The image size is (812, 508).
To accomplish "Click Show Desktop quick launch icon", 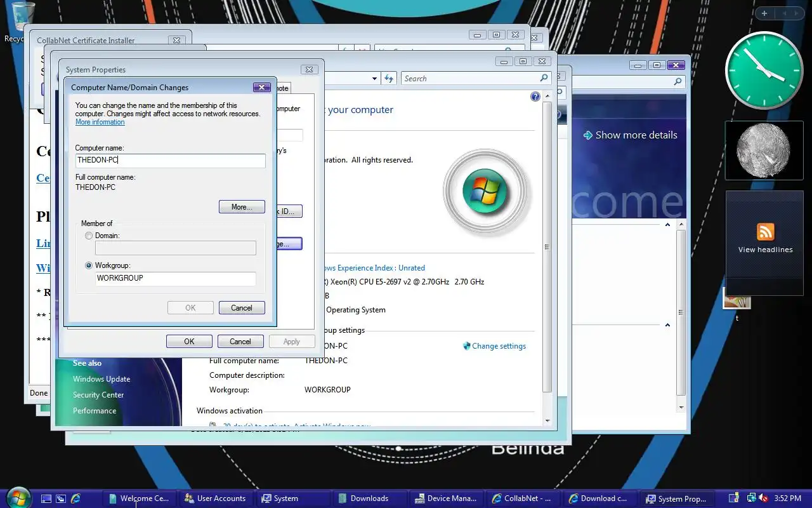I will (46, 499).
